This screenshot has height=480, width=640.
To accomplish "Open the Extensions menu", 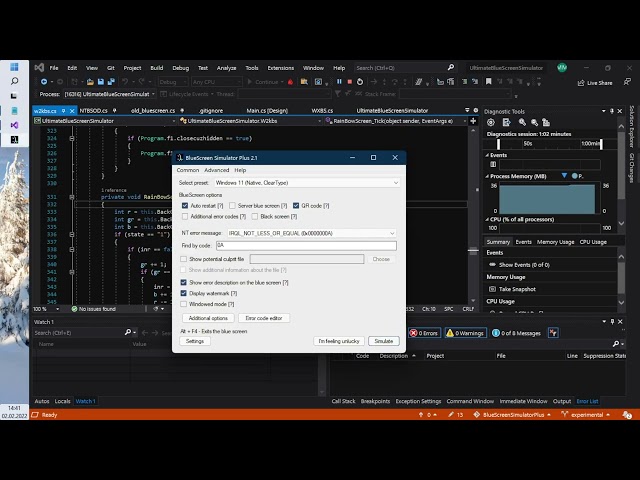I will click(x=280, y=68).
